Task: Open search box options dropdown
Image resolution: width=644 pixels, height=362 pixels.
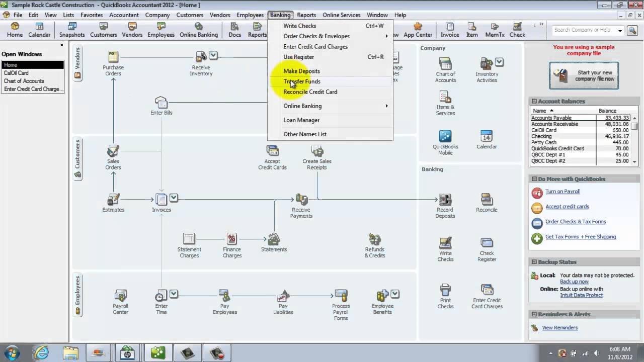Action: (620, 31)
